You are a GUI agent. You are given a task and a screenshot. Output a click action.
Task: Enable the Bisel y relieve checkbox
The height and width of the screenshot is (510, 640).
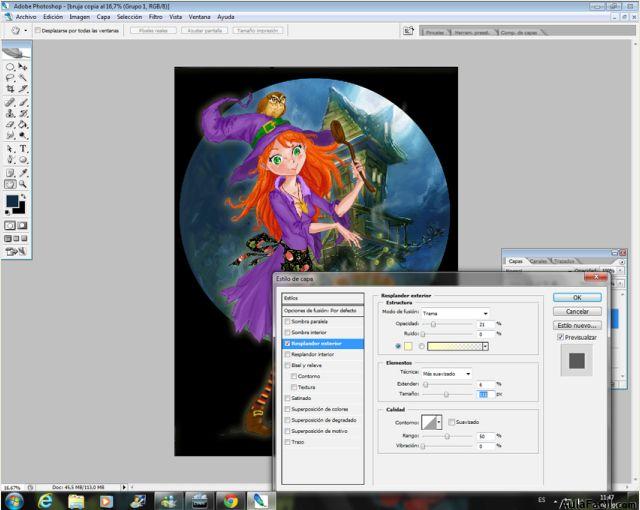(x=287, y=365)
